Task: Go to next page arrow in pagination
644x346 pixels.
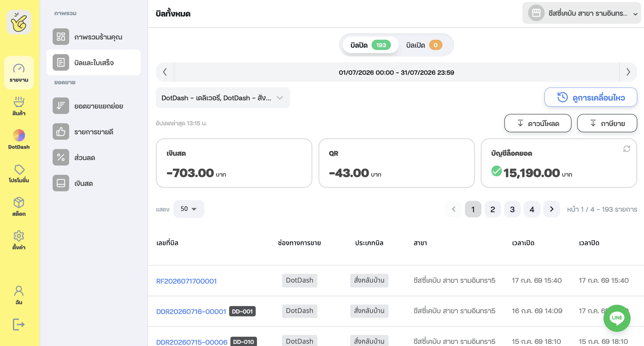Action: click(x=552, y=209)
